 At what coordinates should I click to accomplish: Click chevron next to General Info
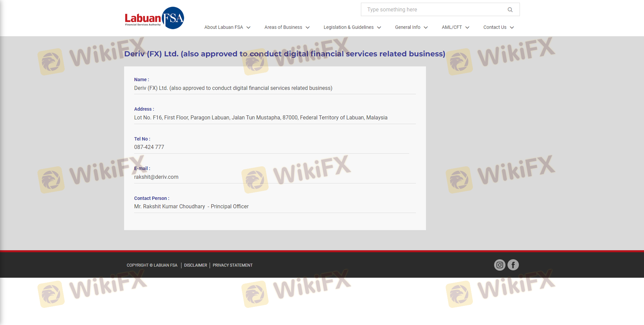coord(426,28)
